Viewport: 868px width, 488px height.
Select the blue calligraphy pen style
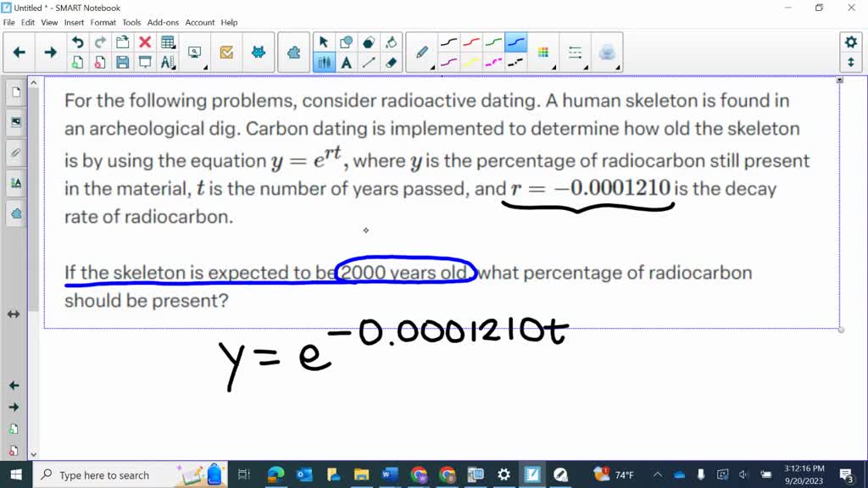[514, 41]
